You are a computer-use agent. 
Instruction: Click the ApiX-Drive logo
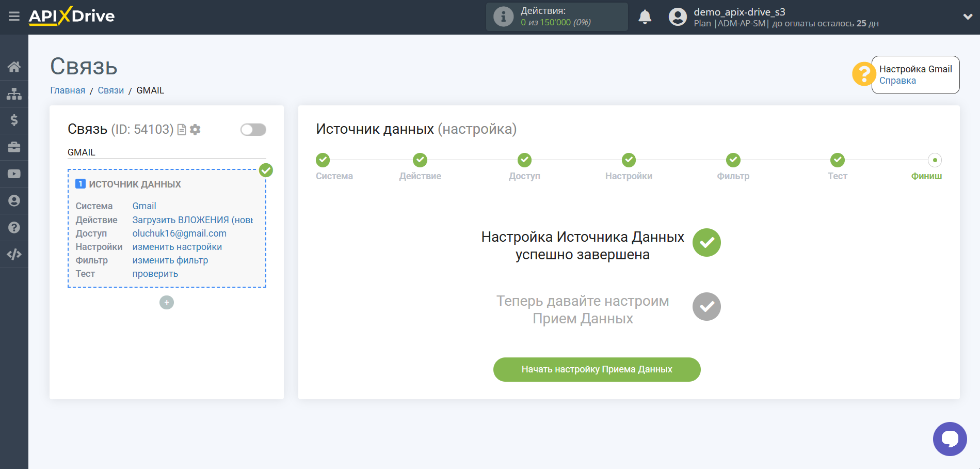(72, 16)
